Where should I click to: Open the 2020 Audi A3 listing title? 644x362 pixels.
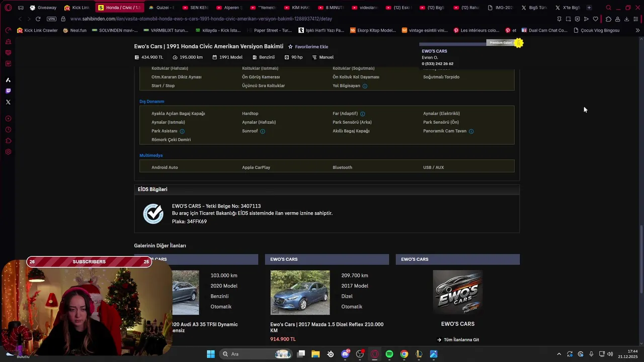[204, 327]
